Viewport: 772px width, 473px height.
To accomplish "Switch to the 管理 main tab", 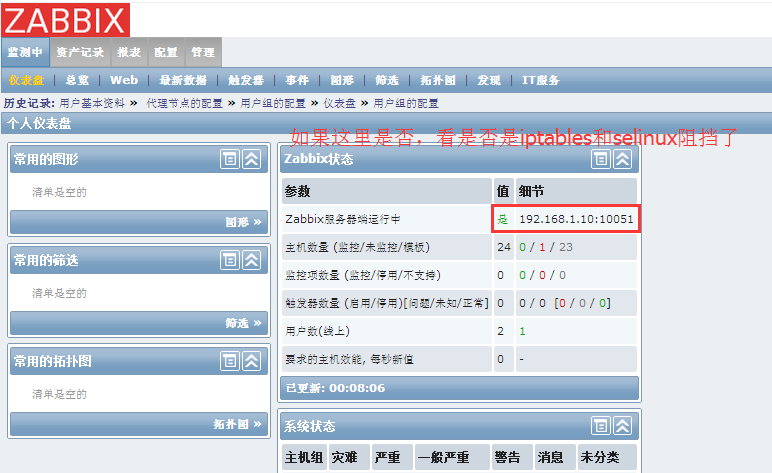I will pyautogui.click(x=203, y=52).
